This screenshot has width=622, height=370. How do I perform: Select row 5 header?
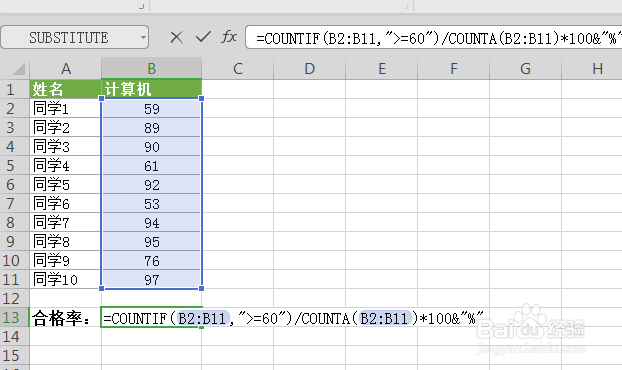[14, 165]
